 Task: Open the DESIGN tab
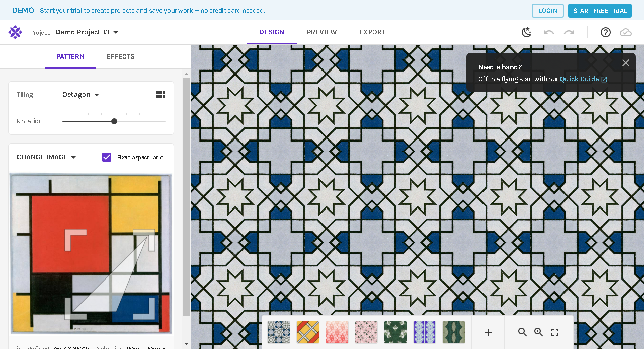click(x=272, y=32)
